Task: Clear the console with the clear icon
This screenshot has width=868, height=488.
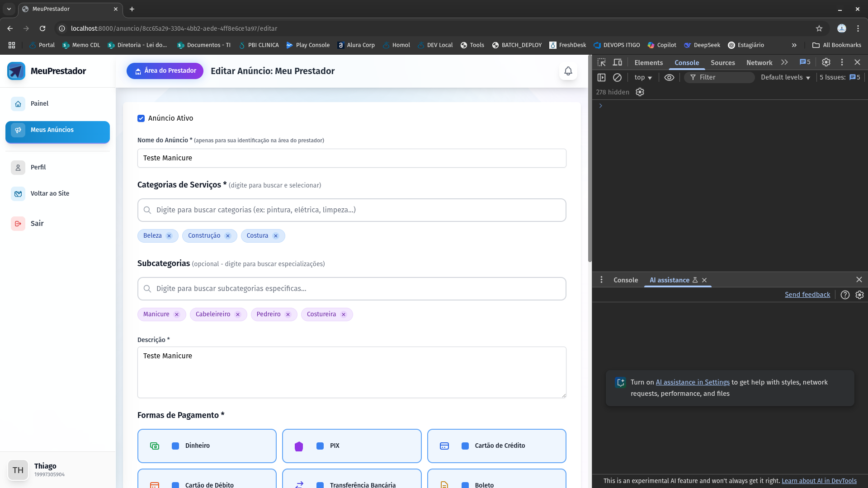Action: click(617, 78)
